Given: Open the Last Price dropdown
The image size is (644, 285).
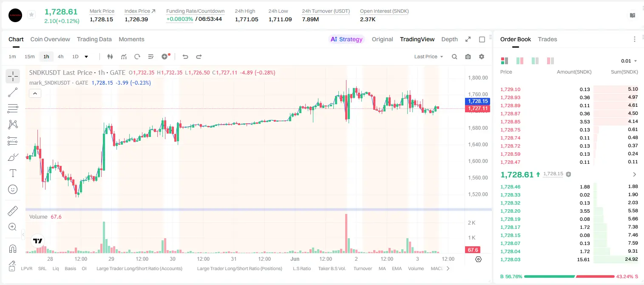Looking at the screenshot, I should pos(428,57).
